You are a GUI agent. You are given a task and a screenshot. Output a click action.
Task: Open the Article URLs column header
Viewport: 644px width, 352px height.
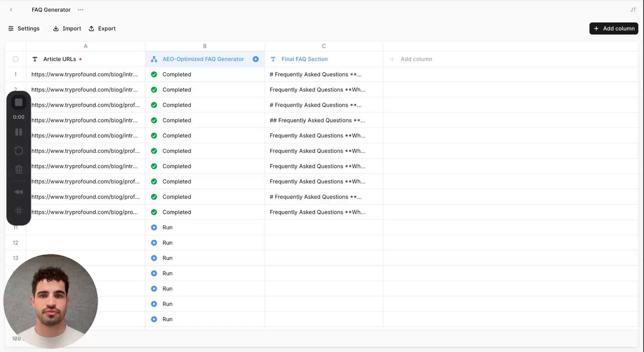tap(59, 59)
